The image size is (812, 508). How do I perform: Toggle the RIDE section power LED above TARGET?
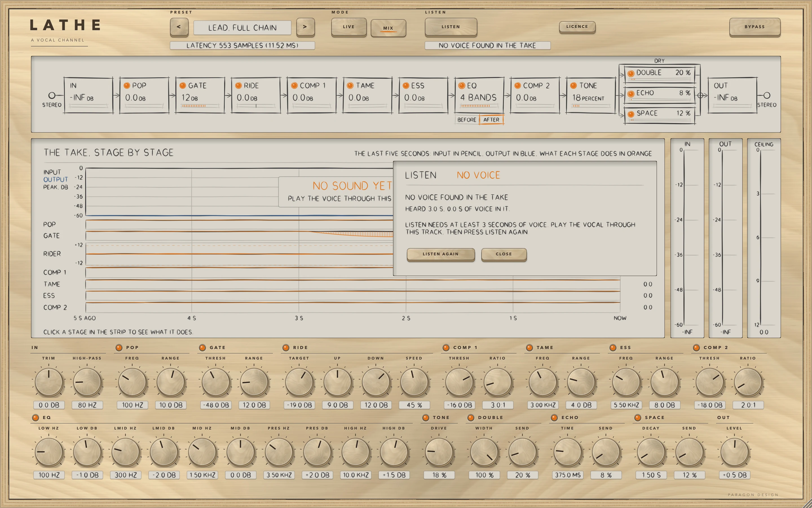[x=286, y=348]
